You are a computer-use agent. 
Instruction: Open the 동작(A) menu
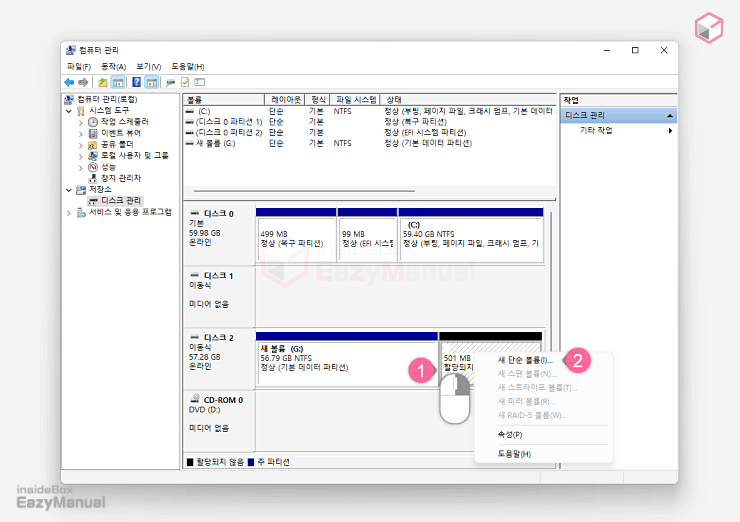point(114,67)
